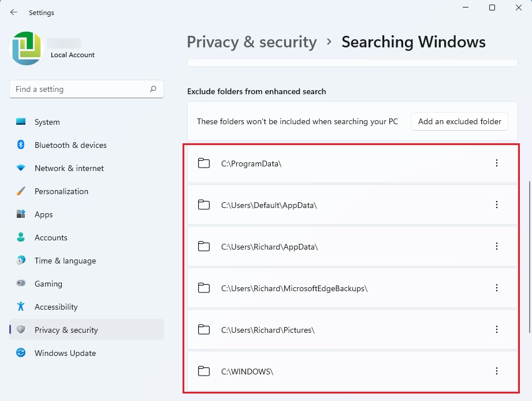Open the Apps settings page

click(44, 214)
